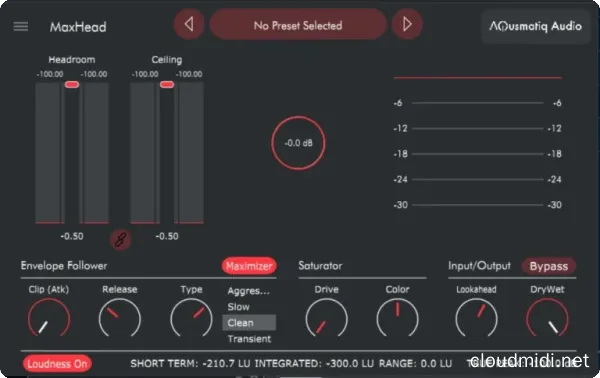Screen dimensions: 600x378
Task: Click the DryWet knob
Action: (x=547, y=318)
